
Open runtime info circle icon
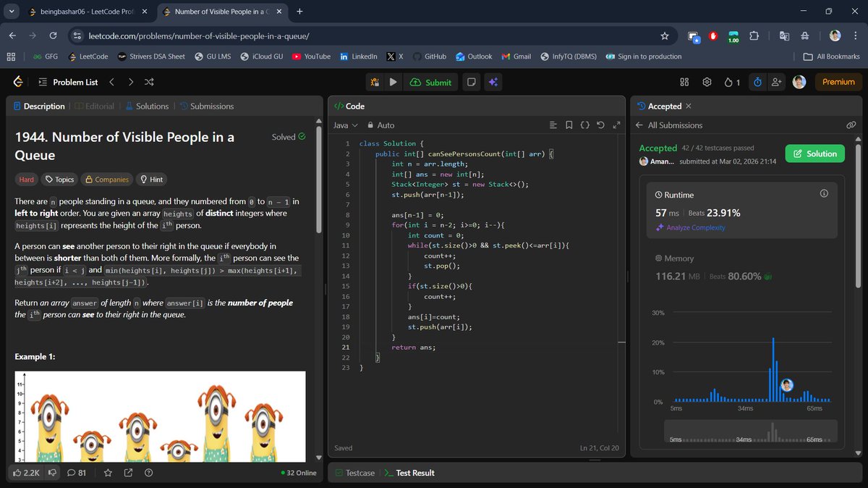823,194
